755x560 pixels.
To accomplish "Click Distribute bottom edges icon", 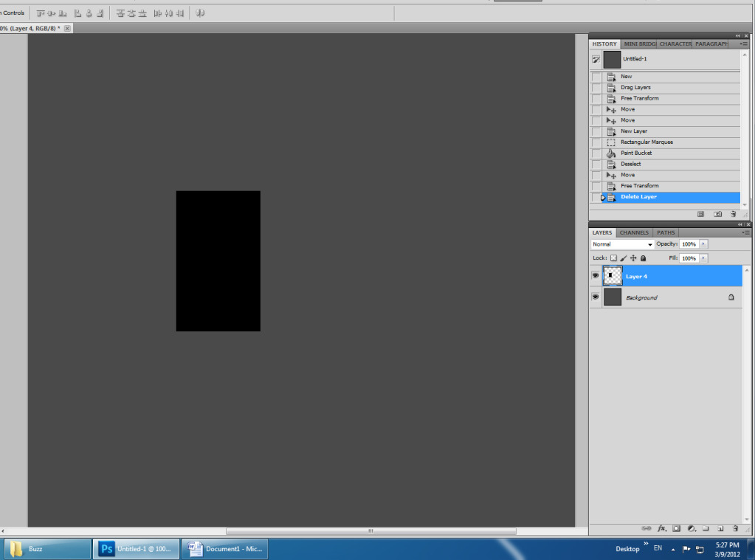I will tap(142, 13).
